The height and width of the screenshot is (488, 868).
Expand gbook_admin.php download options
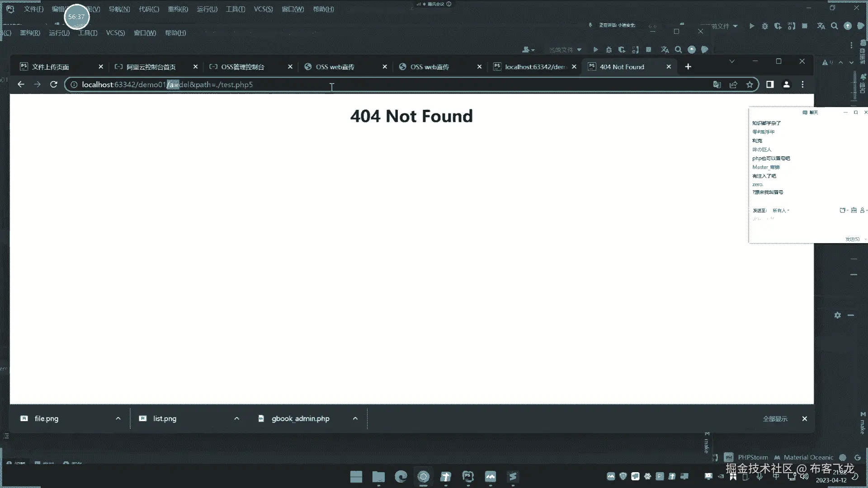click(355, 418)
